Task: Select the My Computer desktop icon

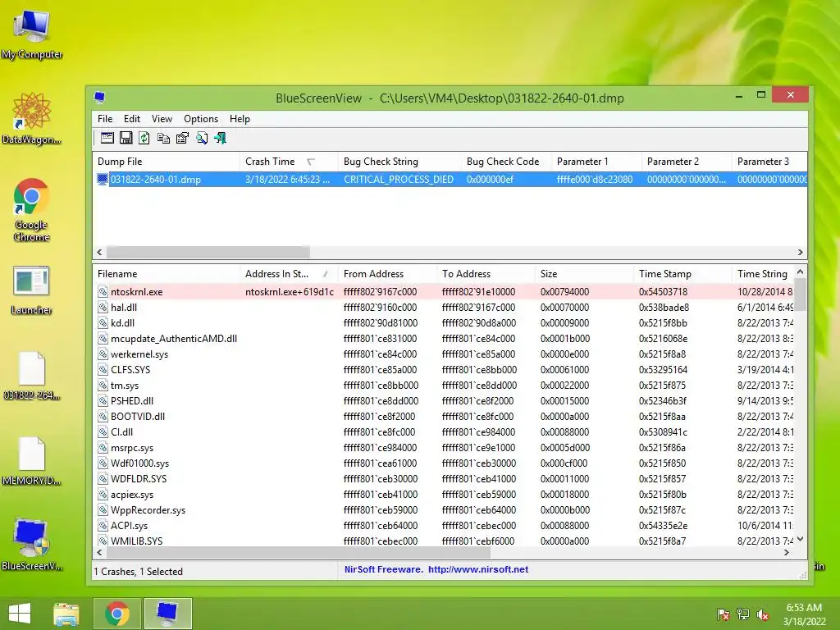Action: pyautogui.click(x=32, y=35)
